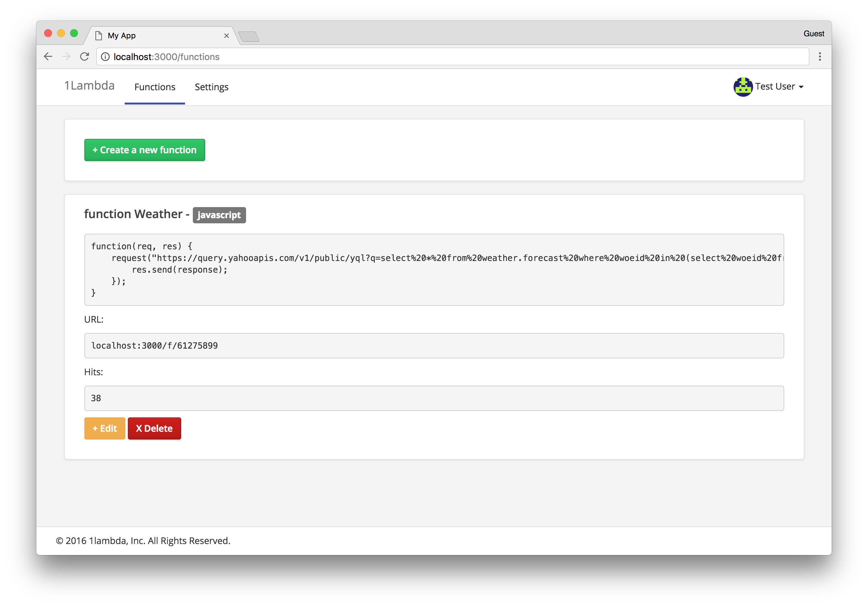The image size is (868, 607).
Task: Open the Functions nav tab
Action: 155,87
